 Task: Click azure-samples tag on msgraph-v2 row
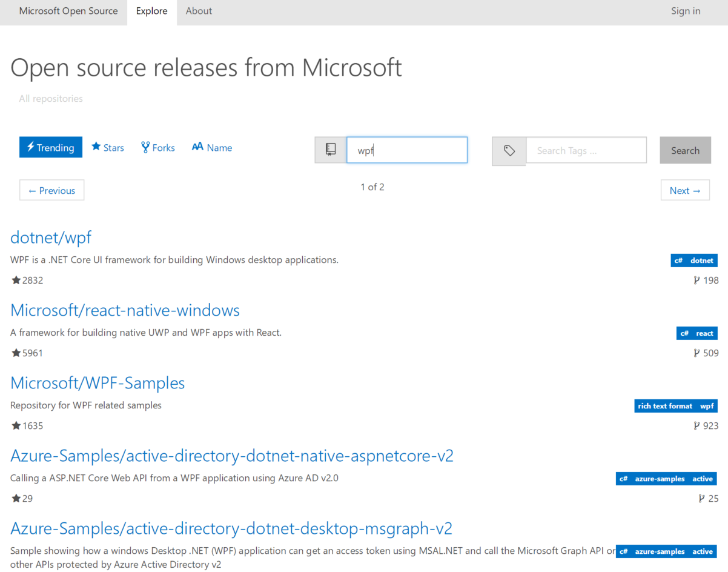click(x=660, y=551)
